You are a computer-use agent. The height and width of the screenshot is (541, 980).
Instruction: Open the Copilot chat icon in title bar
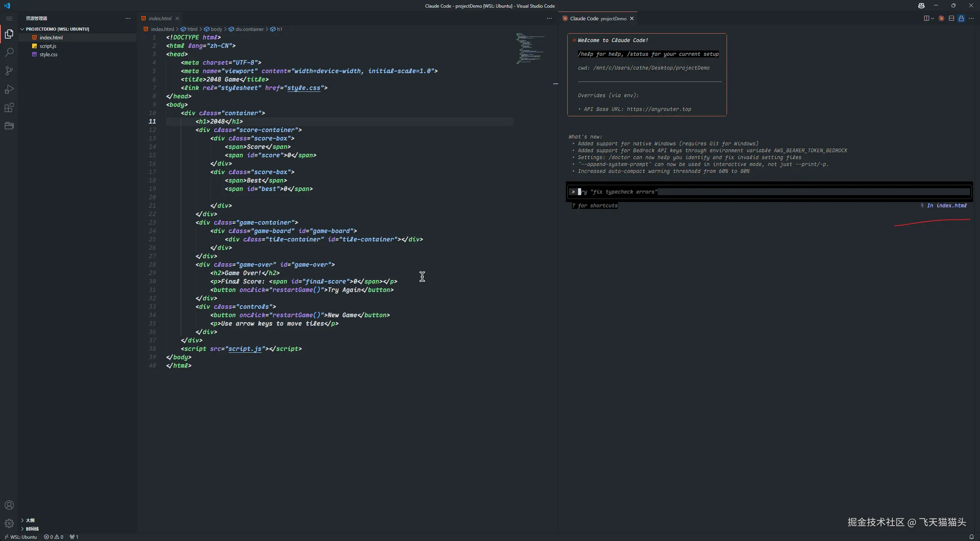coord(921,6)
